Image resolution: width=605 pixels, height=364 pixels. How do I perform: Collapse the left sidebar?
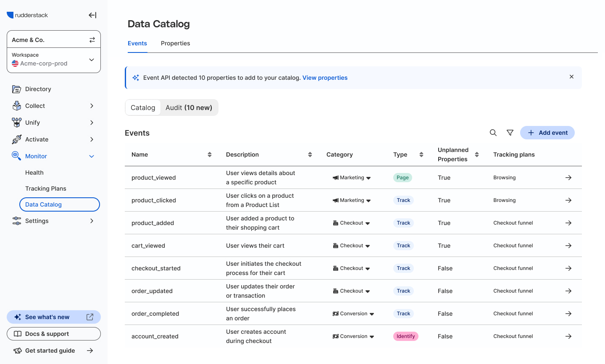[92, 15]
